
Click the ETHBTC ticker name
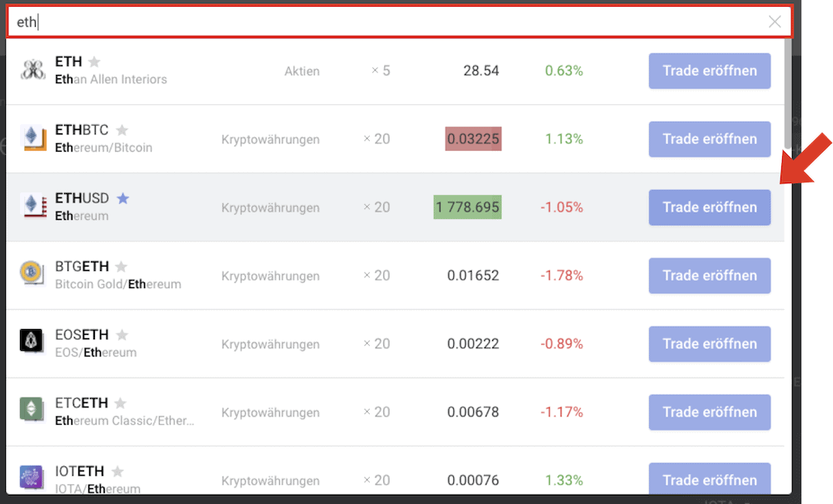pyautogui.click(x=82, y=130)
